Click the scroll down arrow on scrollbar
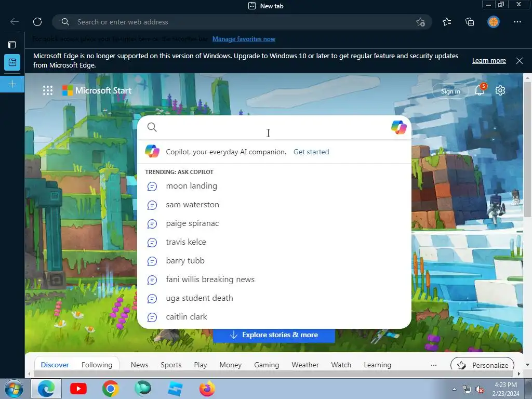532x399 pixels. click(528, 365)
